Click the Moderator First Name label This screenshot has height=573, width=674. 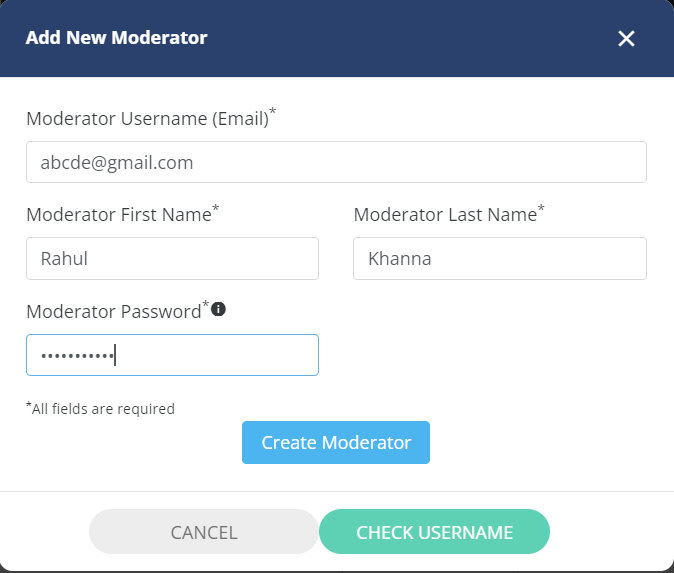click(119, 214)
